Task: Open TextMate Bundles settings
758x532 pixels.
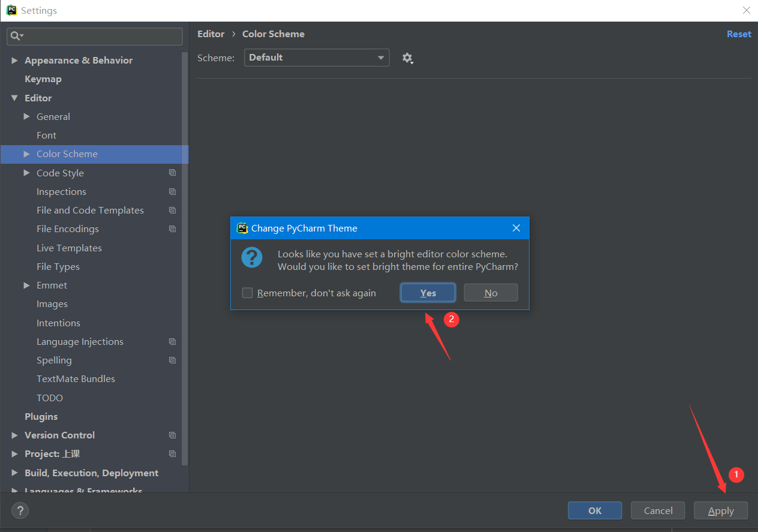Action: coord(76,379)
